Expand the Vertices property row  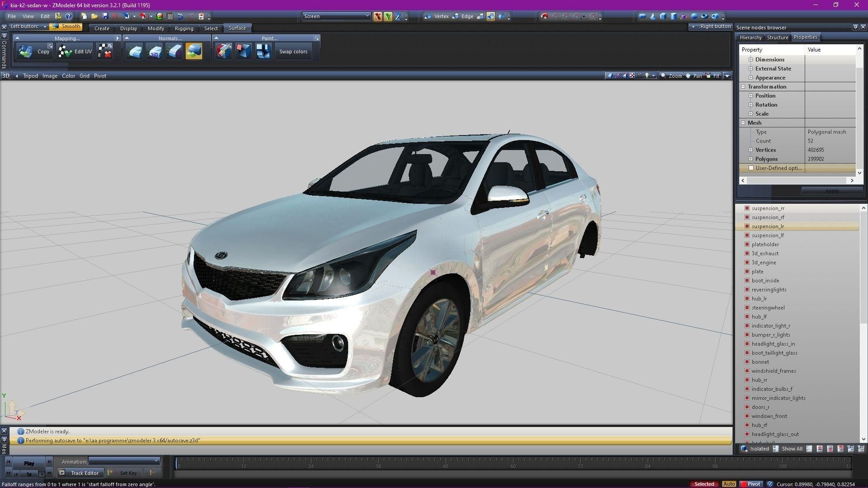pos(751,150)
